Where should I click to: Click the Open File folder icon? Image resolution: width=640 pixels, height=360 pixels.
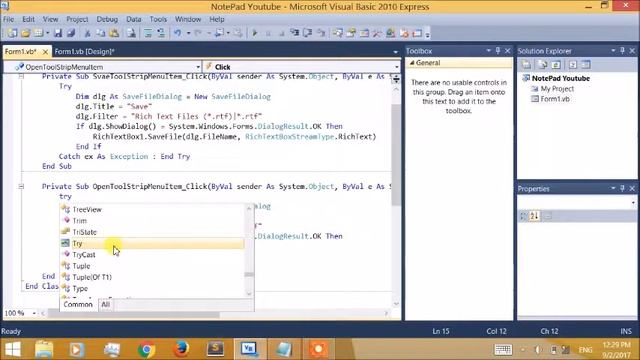[25, 33]
